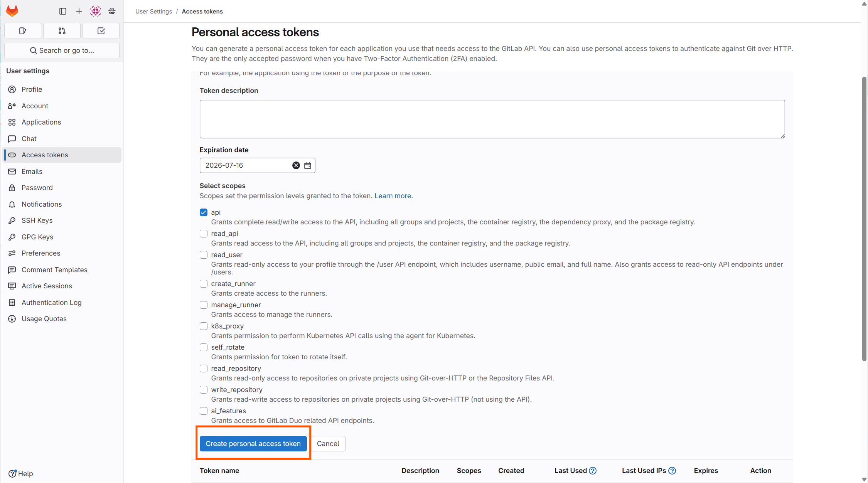Open Notifications settings page
Viewport: 868px width, 483px height.
42,204
